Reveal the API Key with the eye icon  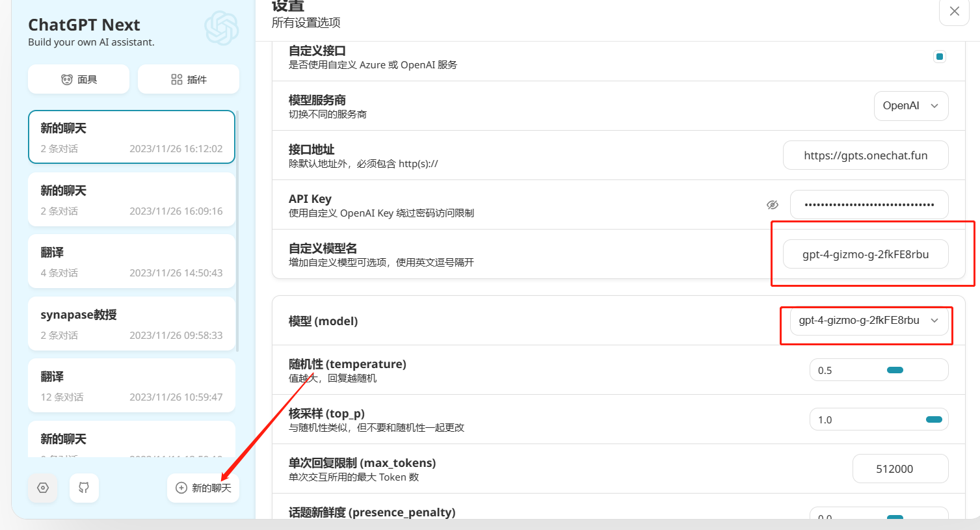(x=773, y=204)
